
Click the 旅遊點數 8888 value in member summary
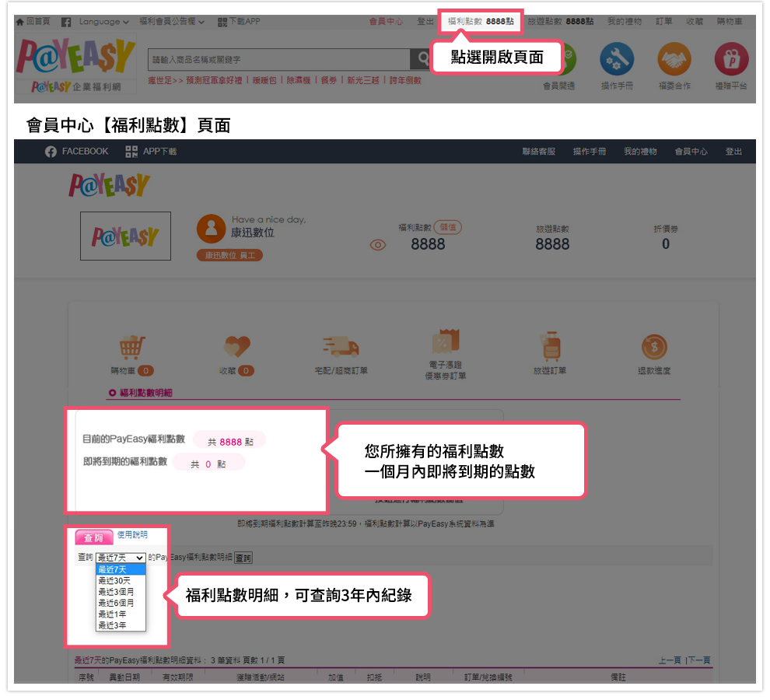click(552, 243)
